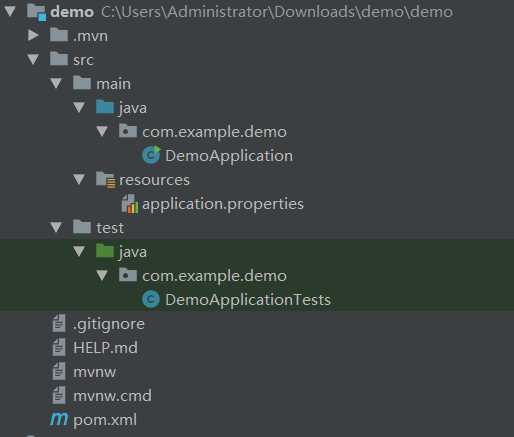Open the HELP.md file
The height and width of the screenshot is (437, 514).
[105, 348]
